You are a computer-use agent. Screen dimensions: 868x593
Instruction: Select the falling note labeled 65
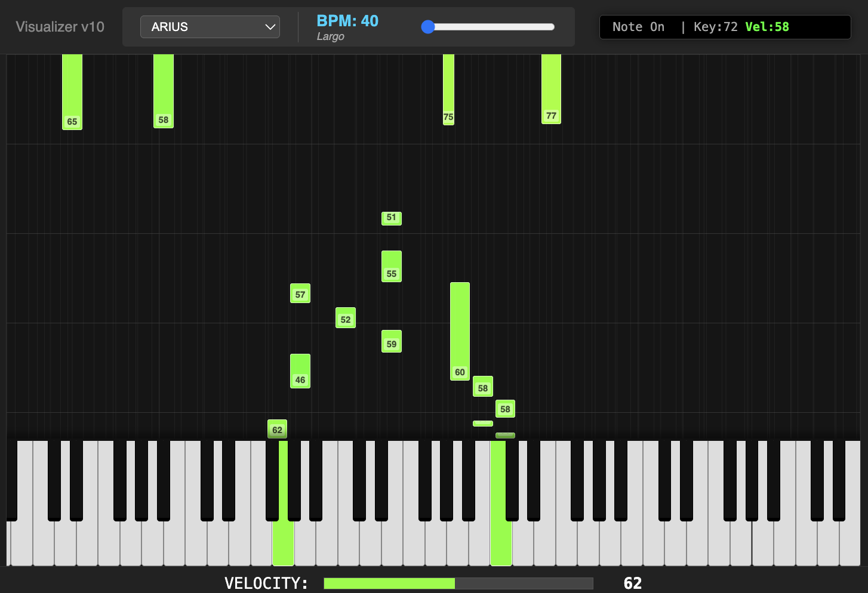[x=72, y=91]
